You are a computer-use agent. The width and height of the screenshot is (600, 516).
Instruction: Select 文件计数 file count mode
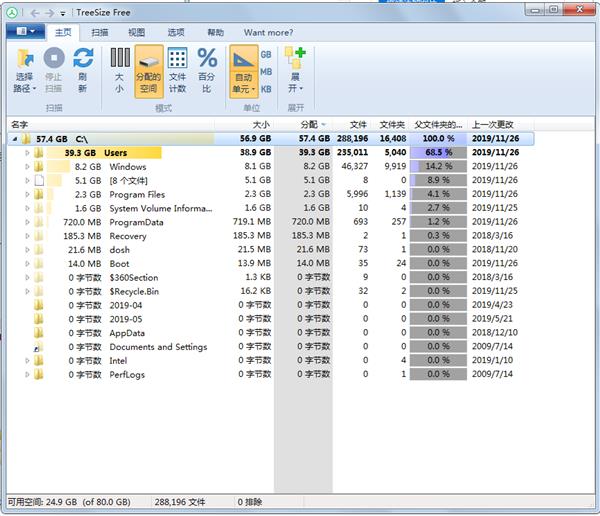pos(177,68)
